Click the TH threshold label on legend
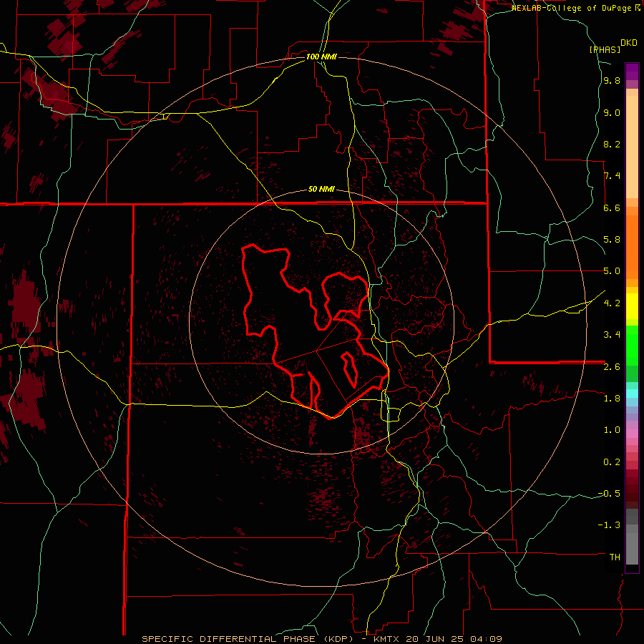644x644 pixels. click(615, 557)
